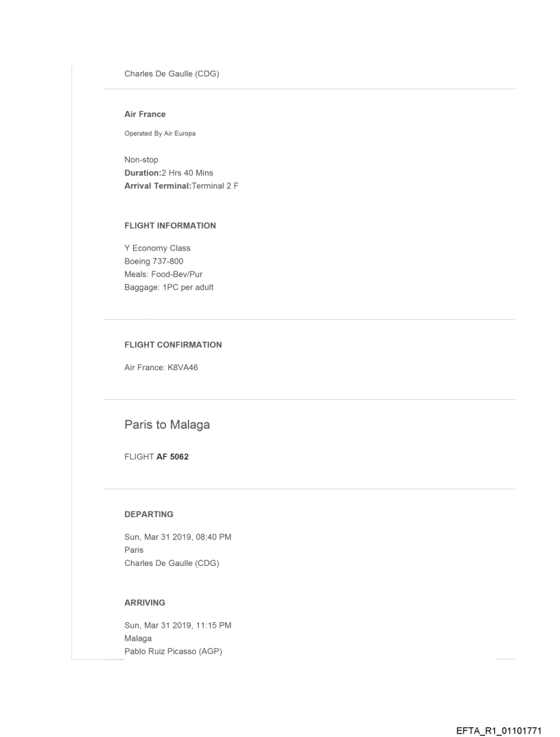Click the Duration 2 Hrs 40 Mins line

tap(169, 172)
